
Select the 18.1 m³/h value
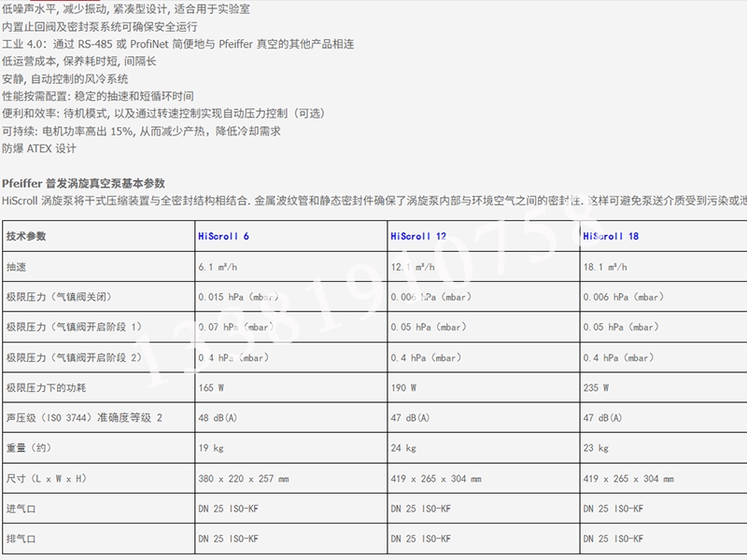tap(605, 267)
